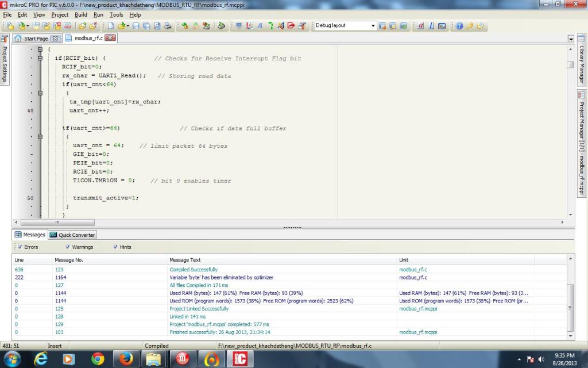588x368 pixels.
Task: Toggle the Errors checkbox in Messages
Action: click(x=20, y=247)
